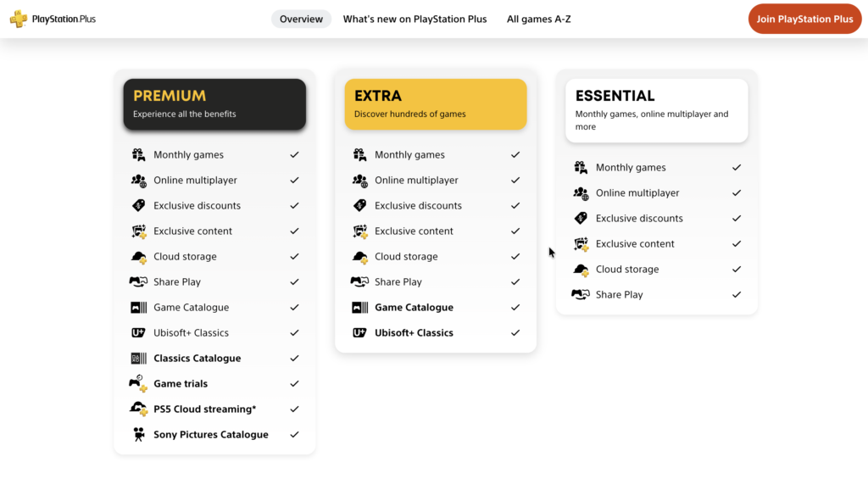Select the PlayStation Plus logo in the header
The height and width of the screenshot is (490, 868).
(53, 18)
